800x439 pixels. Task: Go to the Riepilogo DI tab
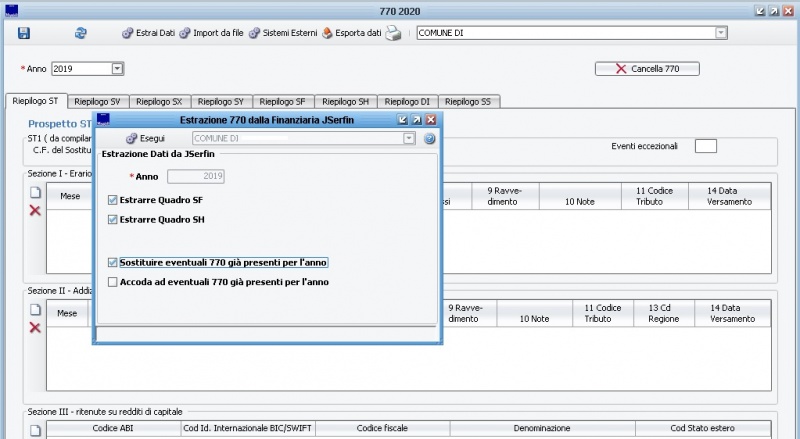coord(407,102)
